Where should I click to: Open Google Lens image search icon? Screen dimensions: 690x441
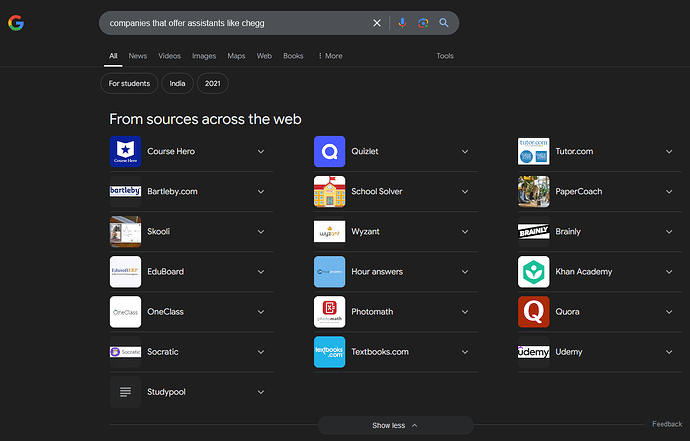(x=423, y=23)
